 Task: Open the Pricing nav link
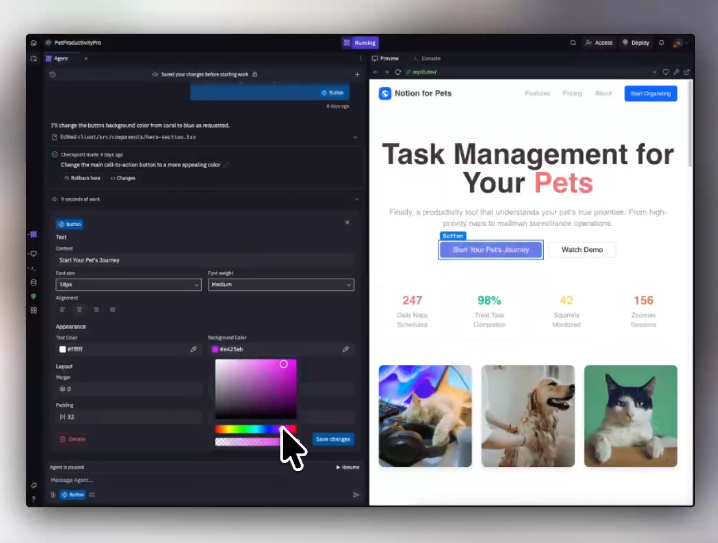[x=572, y=93]
